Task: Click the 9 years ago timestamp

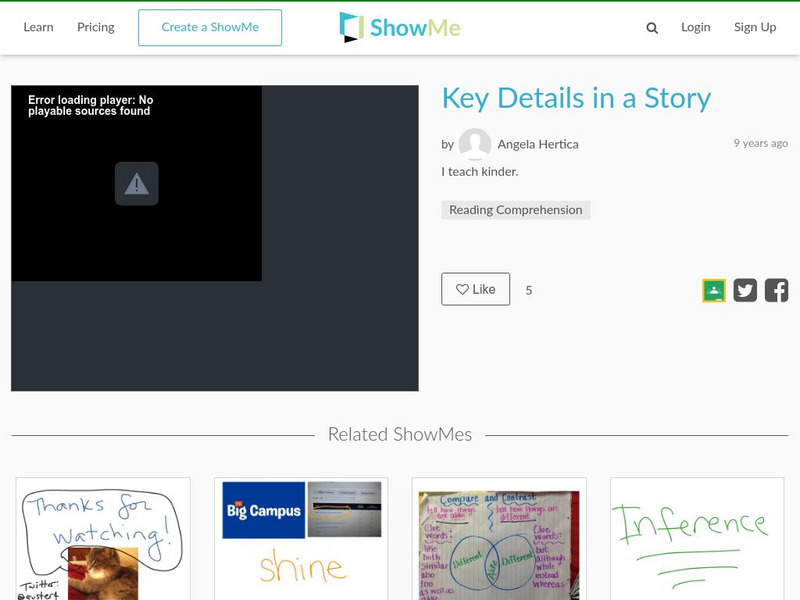Action: pyautogui.click(x=761, y=143)
